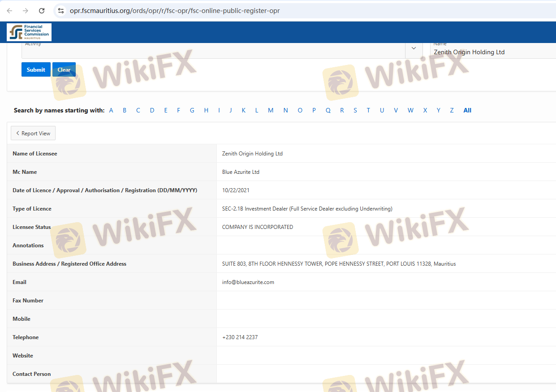This screenshot has height=392, width=556.
Task: Click the Fax Number row label
Action: (28, 301)
